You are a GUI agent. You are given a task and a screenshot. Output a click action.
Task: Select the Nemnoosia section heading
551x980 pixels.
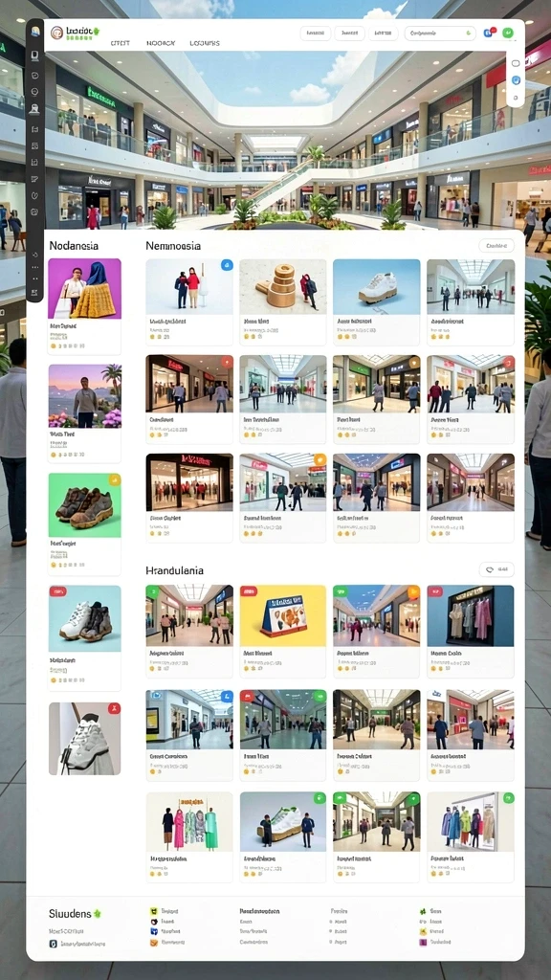click(x=173, y=246)
